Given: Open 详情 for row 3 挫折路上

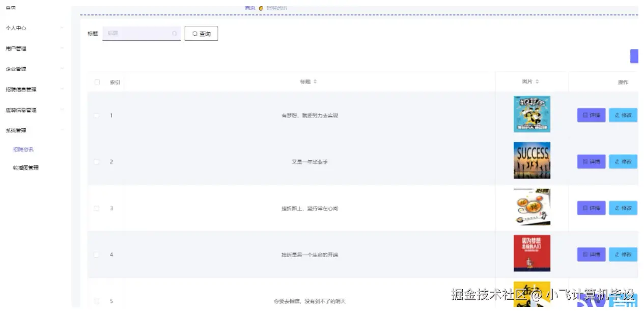Looking at the screenshot, I should [591, 208].
